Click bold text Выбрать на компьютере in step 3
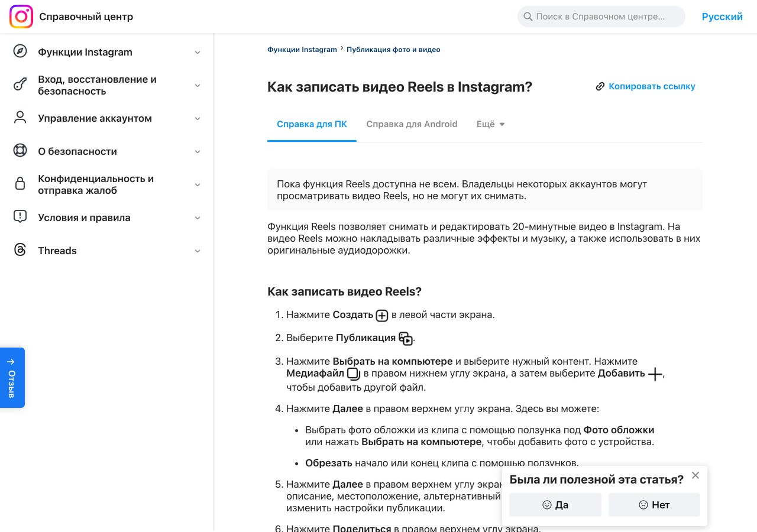The height and width of the screenshot is (532, 757). coord(393,361)
